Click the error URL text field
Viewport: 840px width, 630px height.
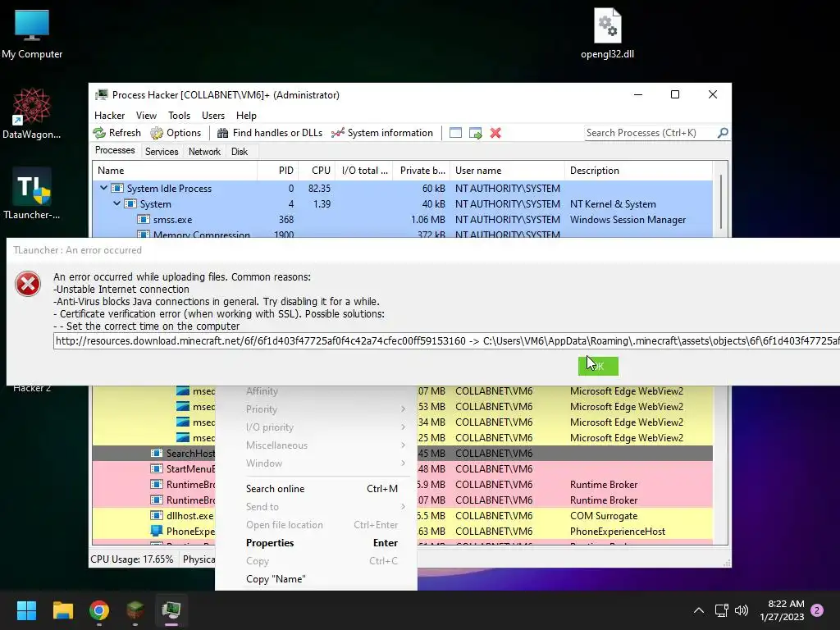(447, 340)
